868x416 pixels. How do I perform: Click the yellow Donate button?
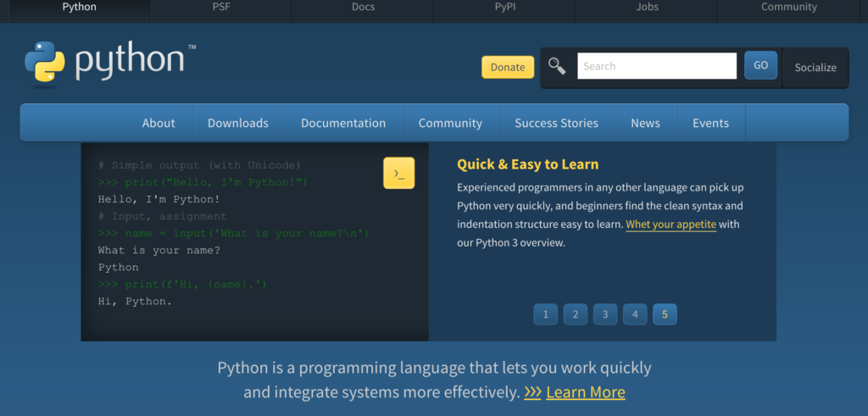click(x=508, y=67)
